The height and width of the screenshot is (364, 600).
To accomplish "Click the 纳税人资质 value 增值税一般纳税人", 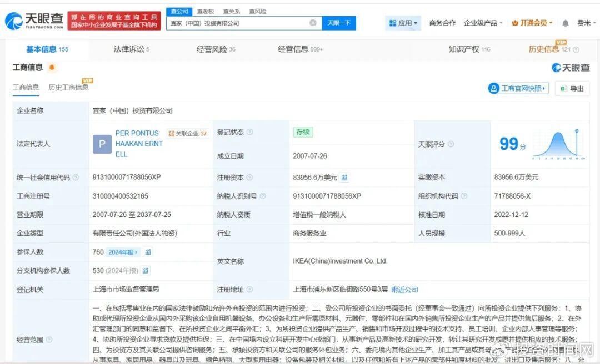I will click(x=319, y=215).
